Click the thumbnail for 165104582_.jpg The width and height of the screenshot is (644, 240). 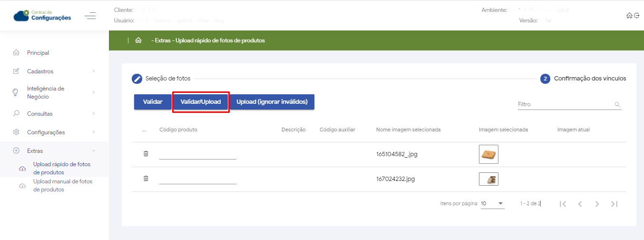pyautogui.click(x=488, y=154)
